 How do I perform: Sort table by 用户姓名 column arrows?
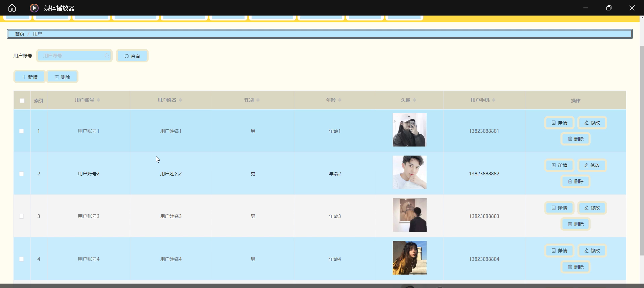click(x=180, y=100)
